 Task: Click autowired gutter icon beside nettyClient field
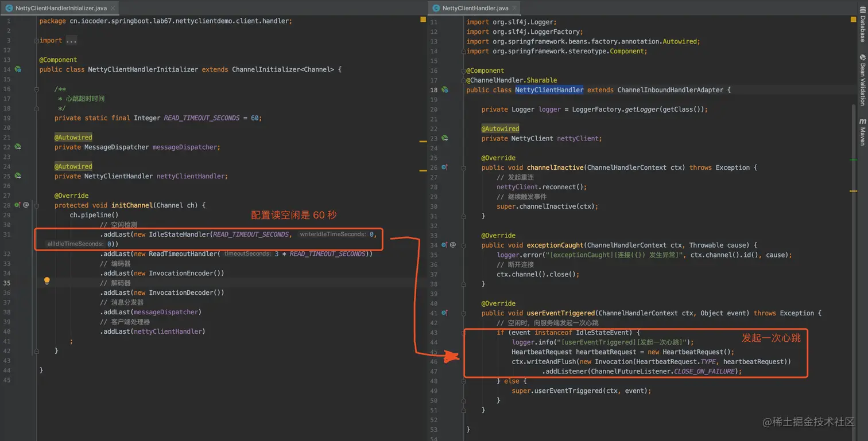pyautogui.click(x=444, y=138)
